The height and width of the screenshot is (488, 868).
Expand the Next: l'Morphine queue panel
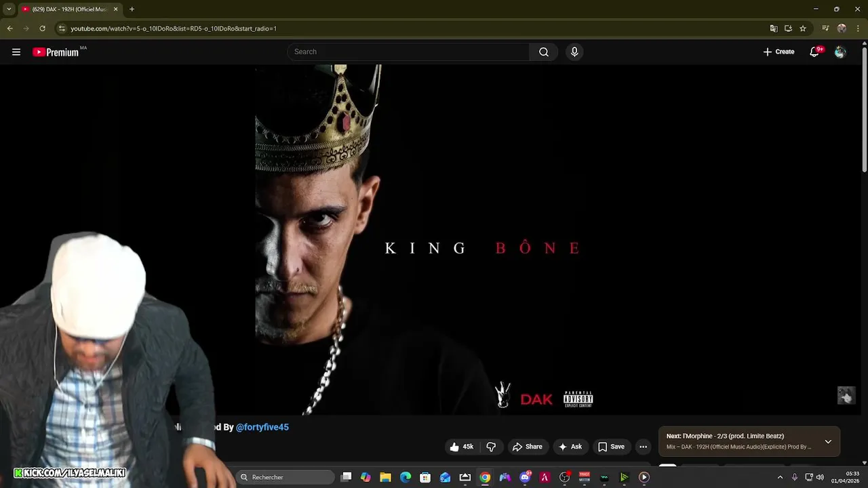(x=828, y=442)
